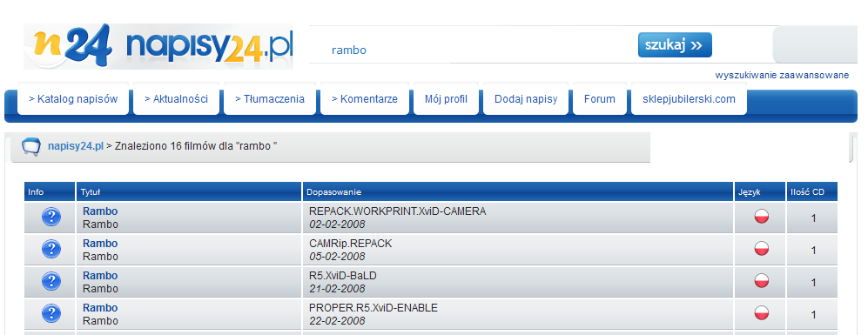The height and width of the screenshot is (335, 868).
Task: Click Polish flag in CAMRip.REPACK row
Action: click(x=762, y=248)
